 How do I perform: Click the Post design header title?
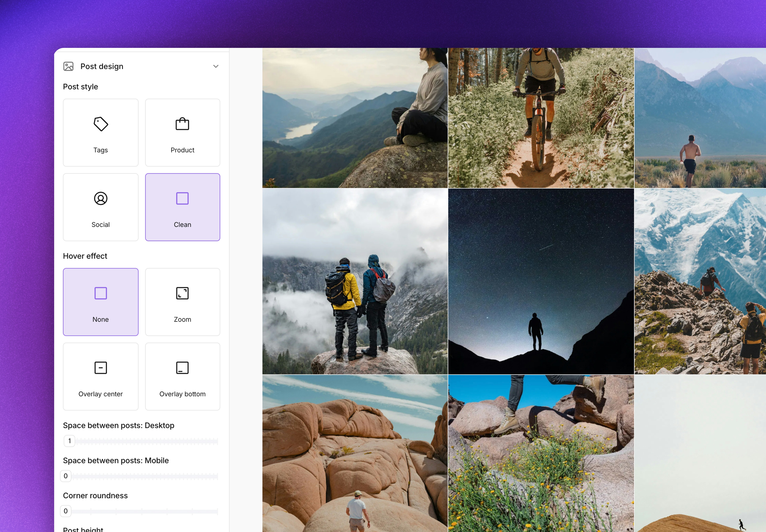point(102,66)
